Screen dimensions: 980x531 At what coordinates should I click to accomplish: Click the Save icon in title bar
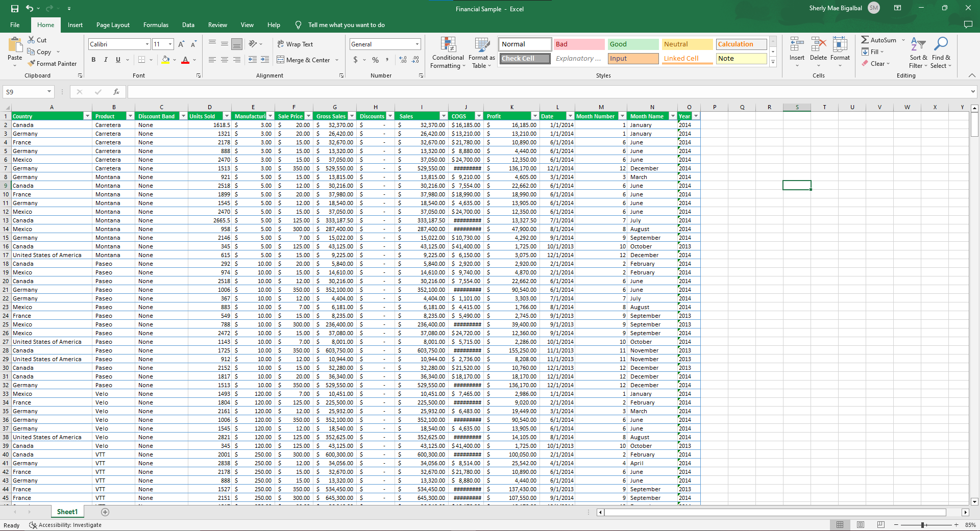click(x=14, y=9)
